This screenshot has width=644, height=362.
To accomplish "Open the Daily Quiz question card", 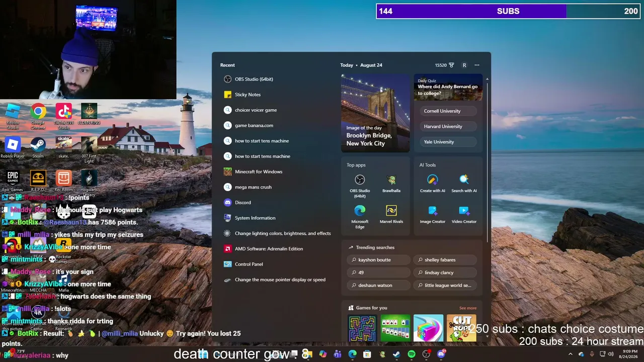I will click(448, 87).
